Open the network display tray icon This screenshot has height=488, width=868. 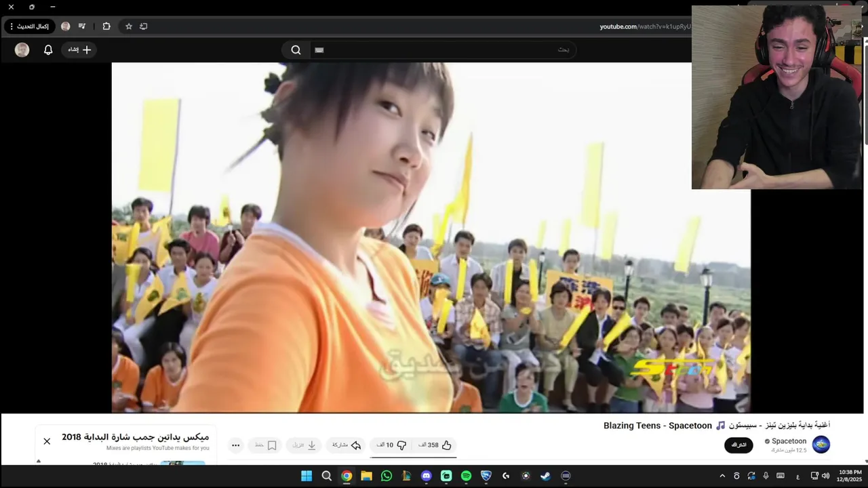pos(814,476)
